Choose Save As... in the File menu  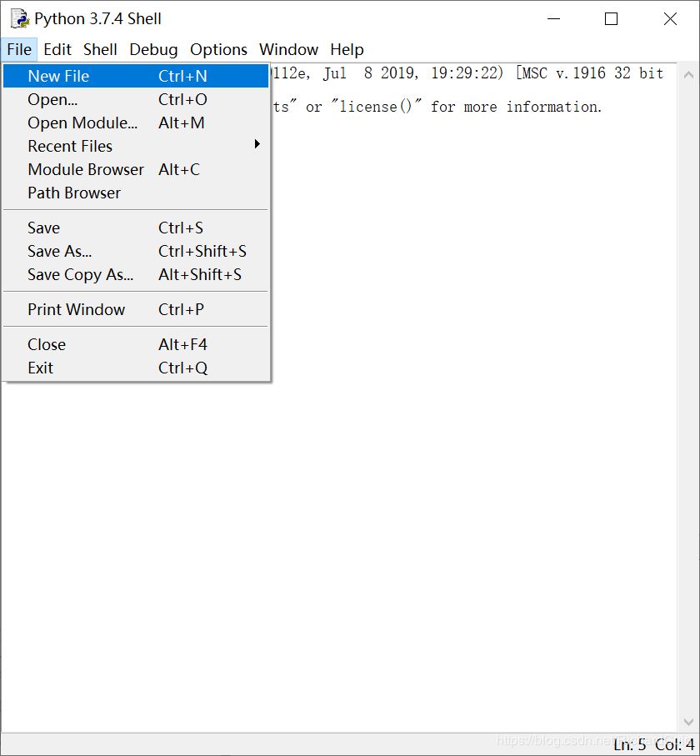136,251
